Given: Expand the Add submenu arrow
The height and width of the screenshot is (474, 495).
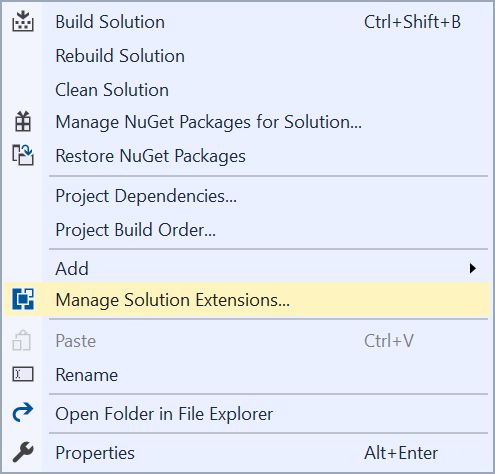Looking at the screenshot, I should coord(472,268).
